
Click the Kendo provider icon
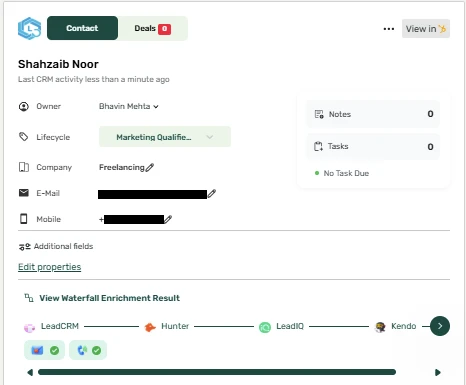pos(380,327)
